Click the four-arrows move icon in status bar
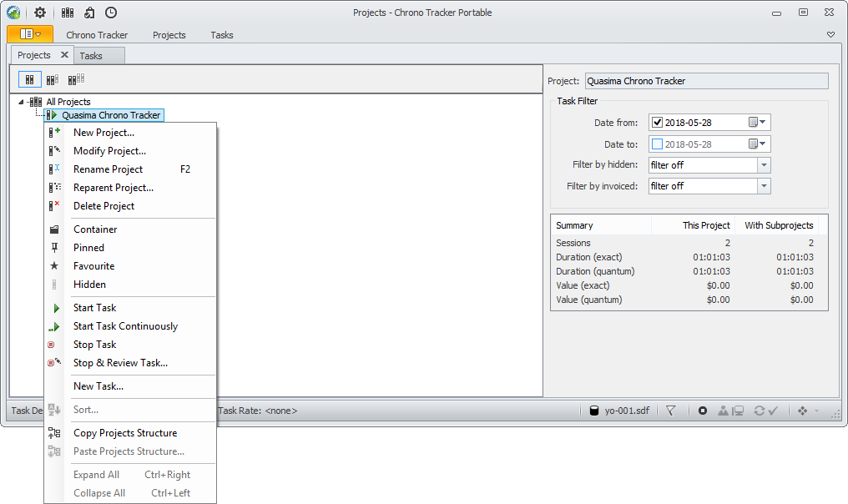Screen dimensions: 848x504 [x=803, y=411]
